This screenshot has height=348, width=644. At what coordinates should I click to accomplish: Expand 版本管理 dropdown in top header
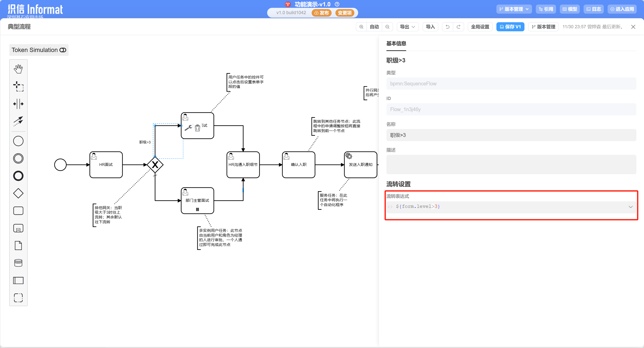tap(514, 9)
